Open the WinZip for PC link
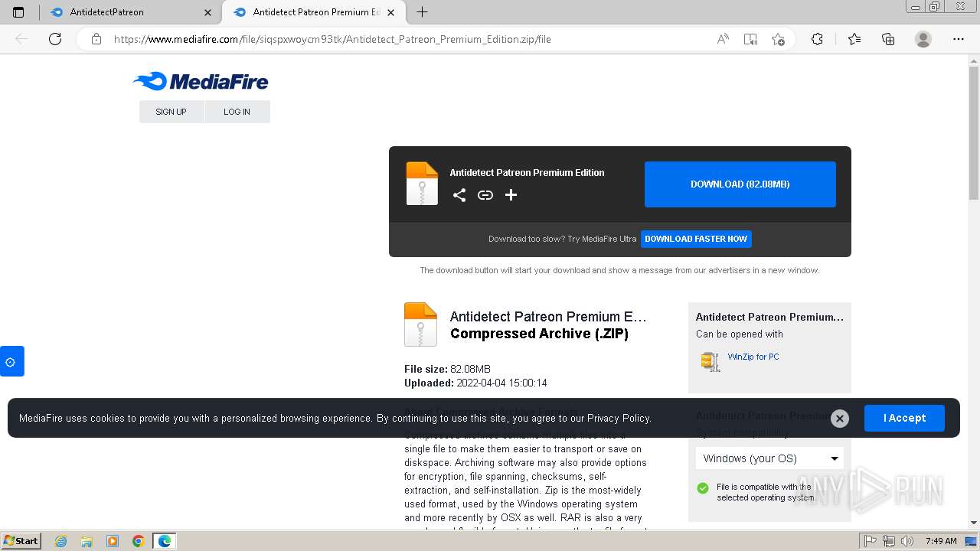Image resolution: width=980 pixels, height=551 pixels. click(x=753, y=357)
